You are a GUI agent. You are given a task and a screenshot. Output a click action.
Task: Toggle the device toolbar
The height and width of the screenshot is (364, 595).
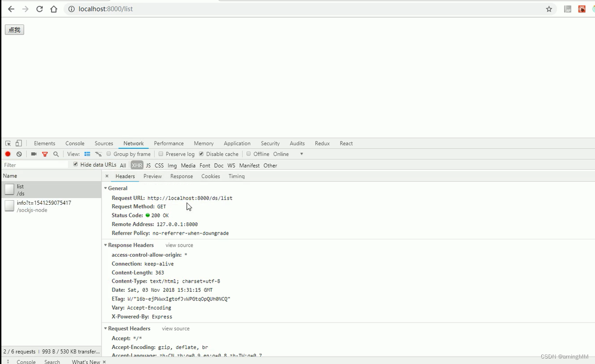(x=19, y=143)
